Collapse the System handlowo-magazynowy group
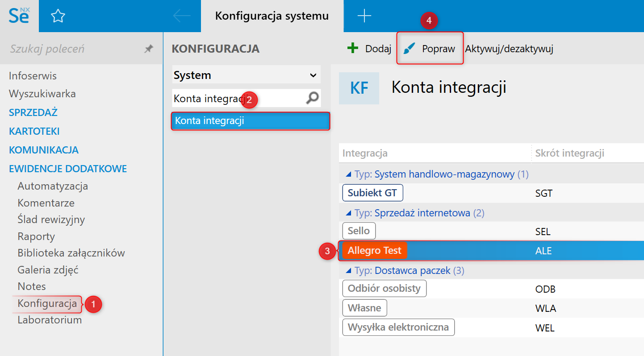 pyautogui.click(x=347, y=174)
